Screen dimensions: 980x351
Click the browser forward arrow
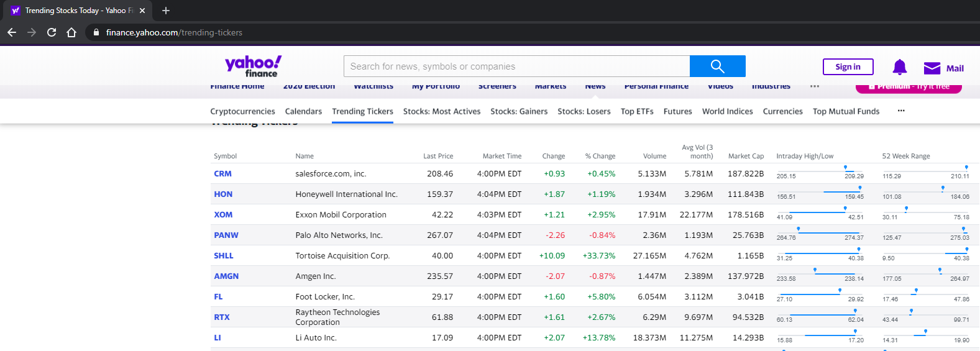[x=32, y=32]
